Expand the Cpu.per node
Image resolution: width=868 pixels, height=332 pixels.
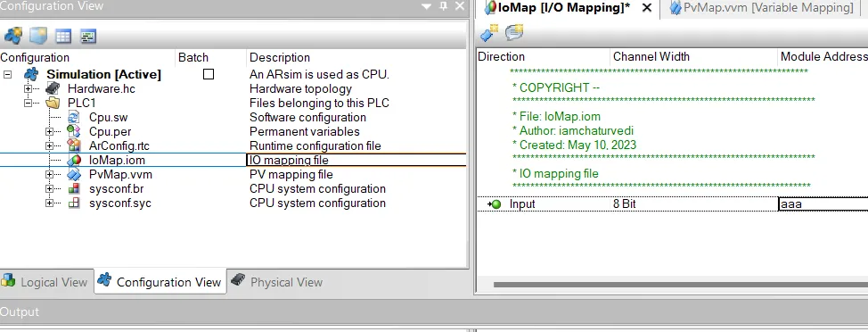point(49,132)
